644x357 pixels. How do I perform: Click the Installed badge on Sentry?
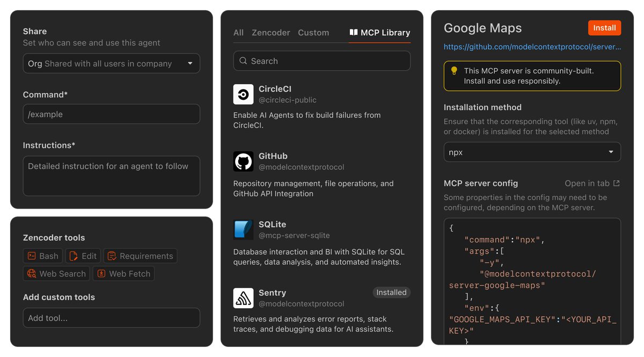[x=392, y=293]
